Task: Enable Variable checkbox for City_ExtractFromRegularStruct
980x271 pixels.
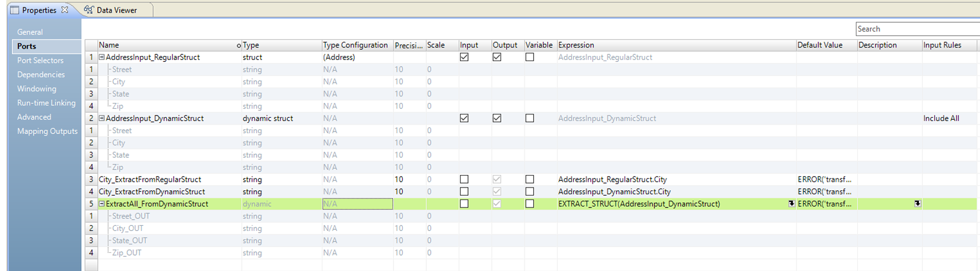Action: 530,180
